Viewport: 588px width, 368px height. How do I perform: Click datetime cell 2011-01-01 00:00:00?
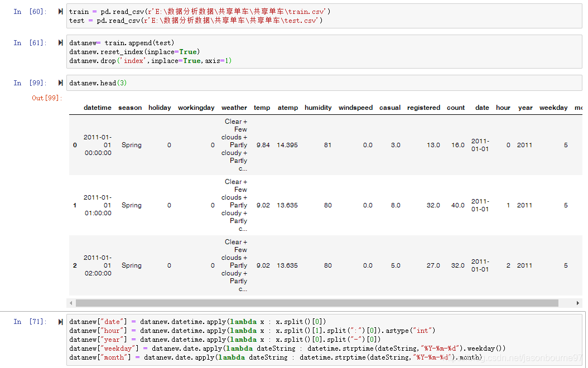[x=98, y=145]
